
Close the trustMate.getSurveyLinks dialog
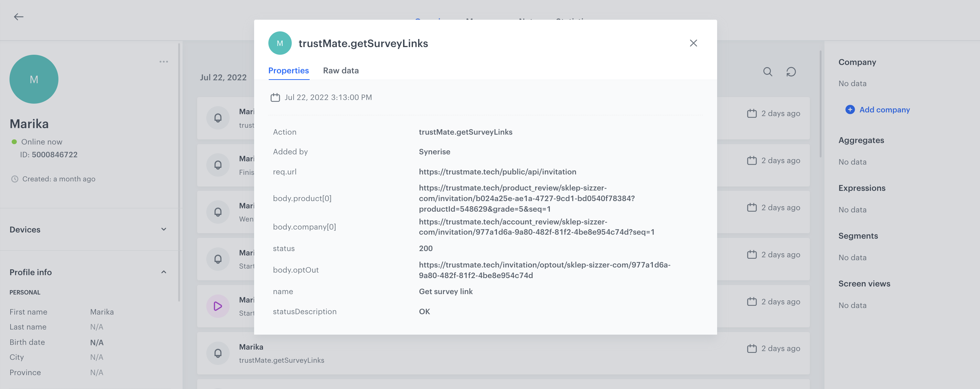[x=693, y=43]
